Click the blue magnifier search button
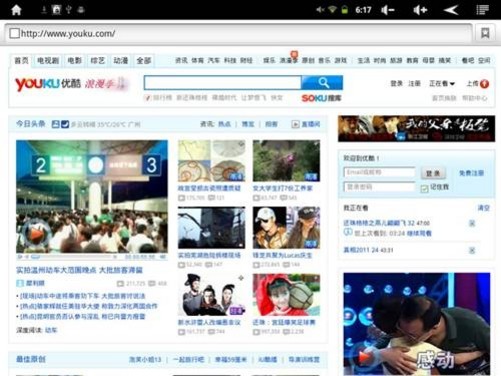The width and height of the screenshot is (501, 376). [x=322, y=82]
